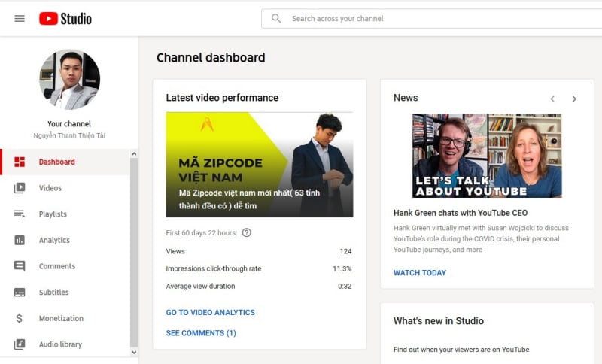Open SEE COMMENTS (1) link

pos(201,332)
